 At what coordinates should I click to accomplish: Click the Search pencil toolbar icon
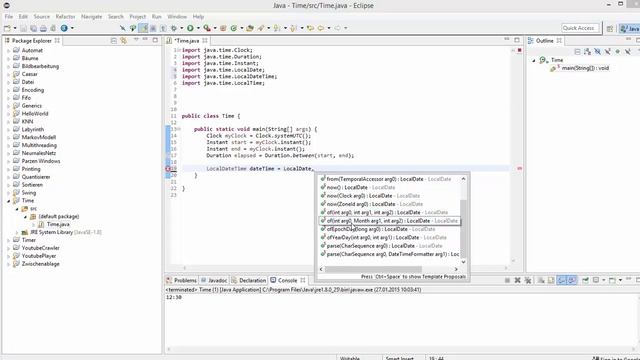click(x=261, y=28)
